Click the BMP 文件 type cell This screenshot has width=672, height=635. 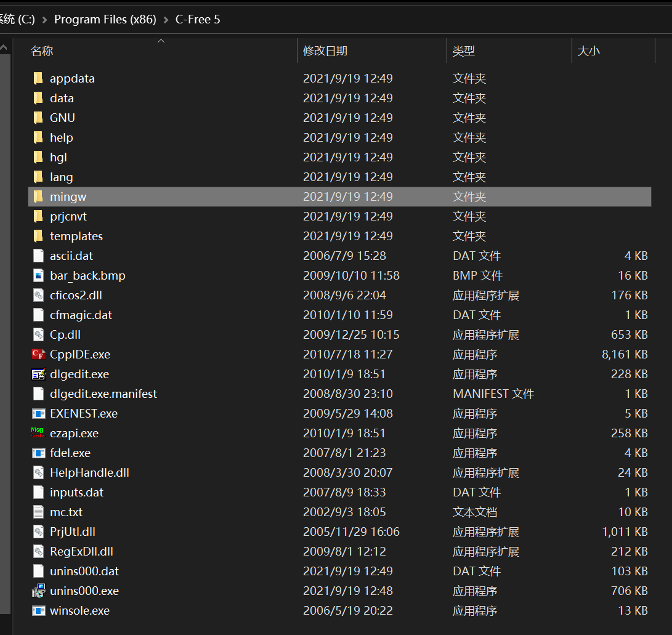[477, 275]
